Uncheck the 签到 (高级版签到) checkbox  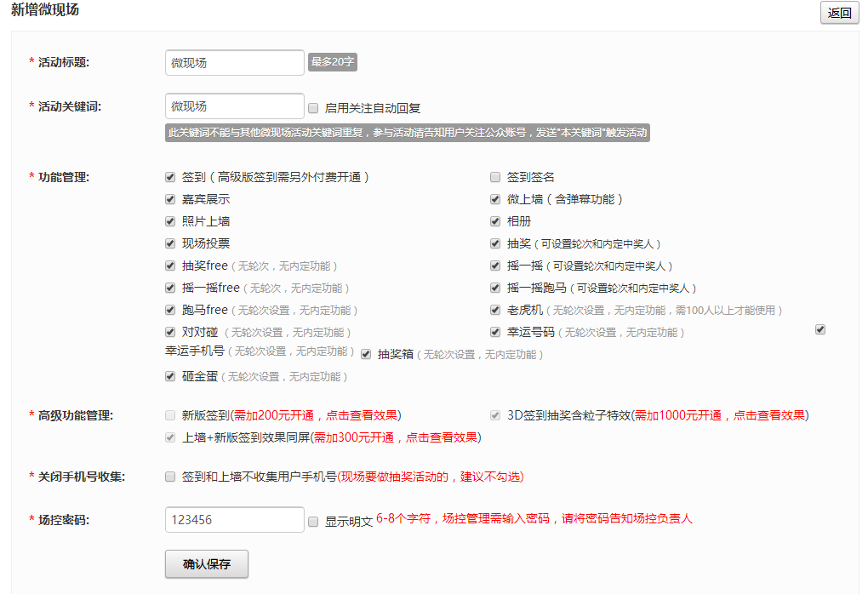[170, 177]
